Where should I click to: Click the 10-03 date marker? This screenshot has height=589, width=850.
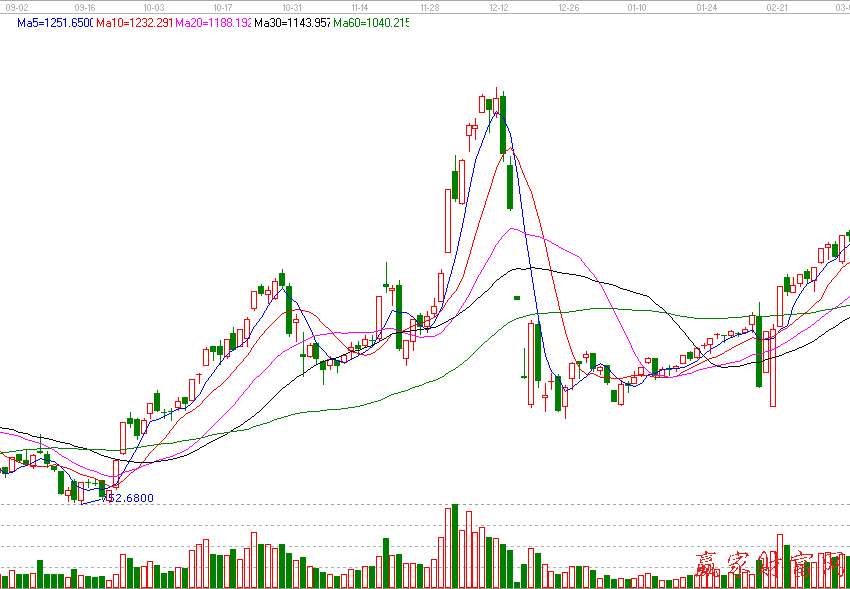154,7
